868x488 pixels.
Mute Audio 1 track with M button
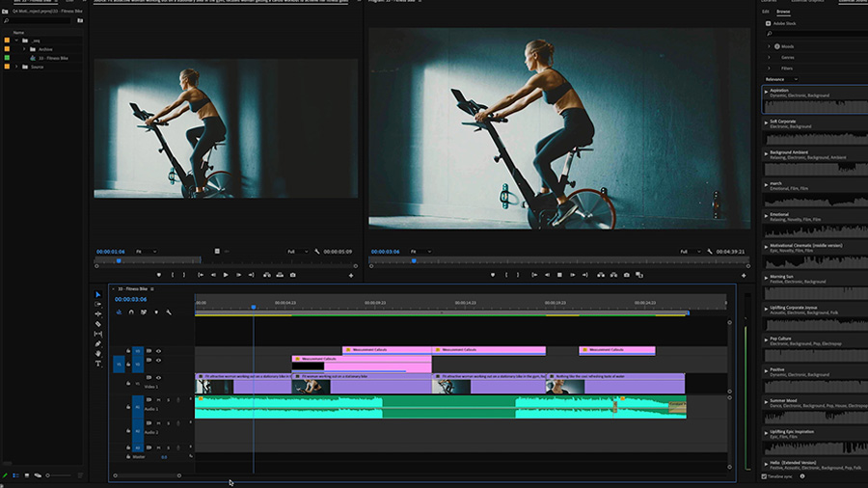[159, 400]
